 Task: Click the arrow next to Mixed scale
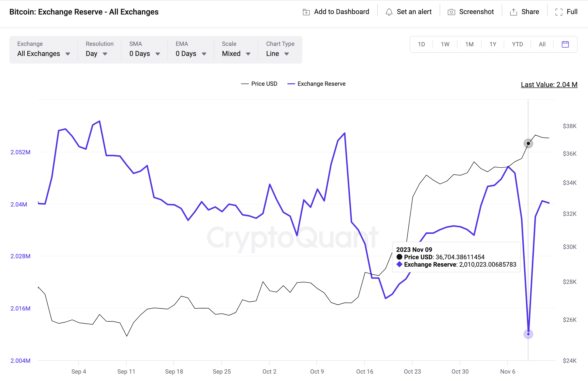coord(248,54)
